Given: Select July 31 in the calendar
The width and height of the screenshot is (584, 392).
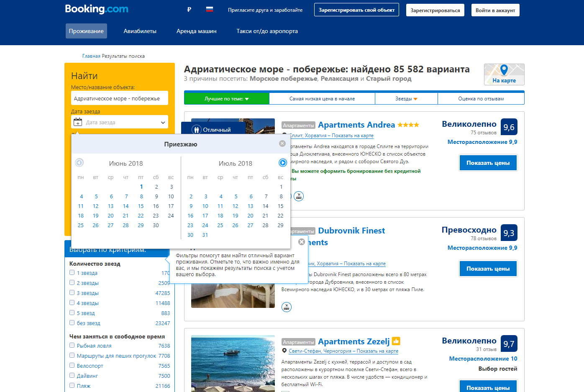Looking at the screenshot, I should [x=205, y=235].
